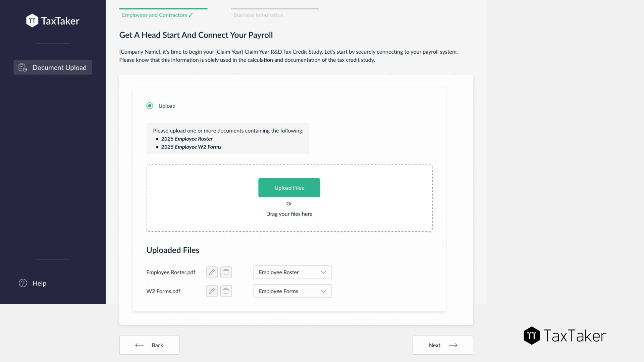
Task: Go to the Business Information step tab
Action: tap(258, 15)
